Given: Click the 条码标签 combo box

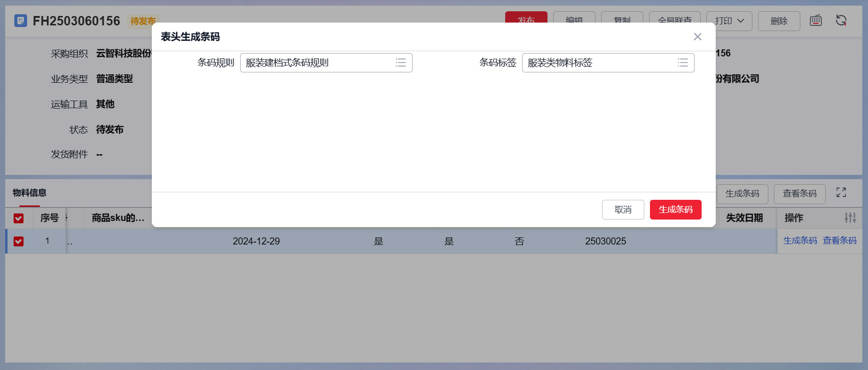Looking at the screenshot, I should click(599, 63).
